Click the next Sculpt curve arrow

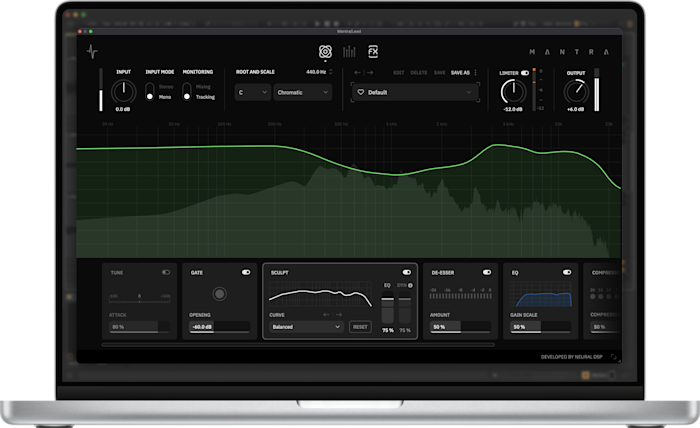coord(339,315)
